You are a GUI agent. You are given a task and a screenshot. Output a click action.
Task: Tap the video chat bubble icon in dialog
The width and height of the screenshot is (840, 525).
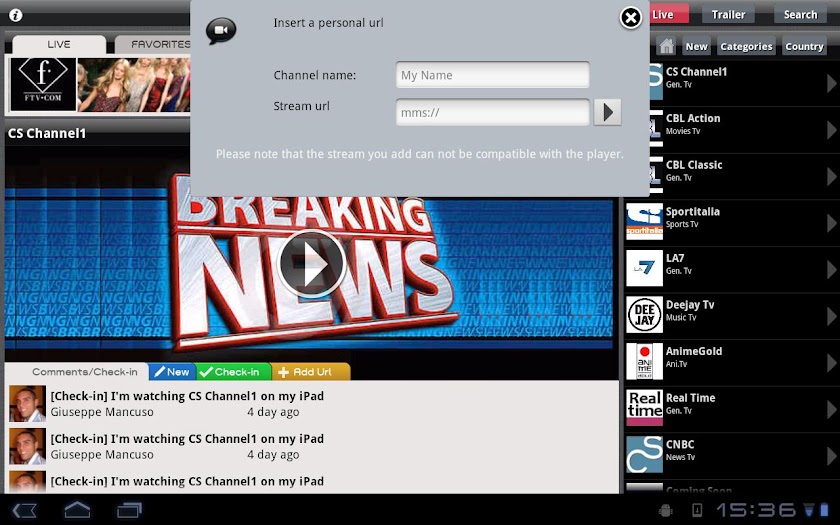(x=221, y=31)
